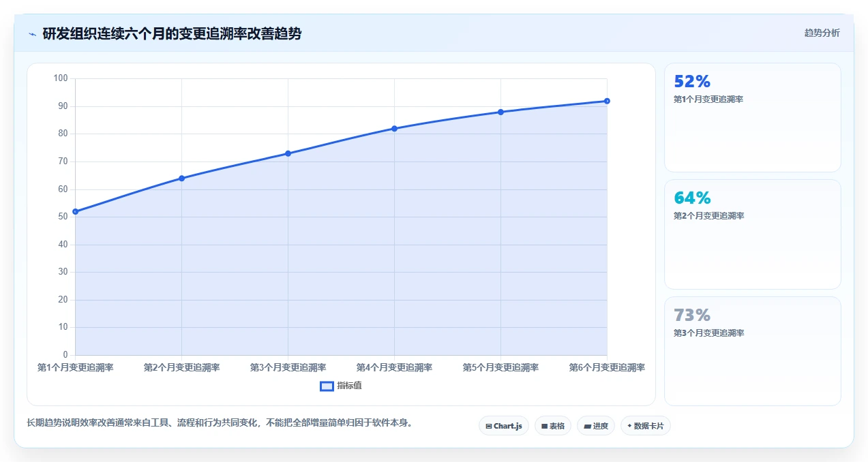Click x-axis label 第5个月变更追溯率

pos(500,367)
